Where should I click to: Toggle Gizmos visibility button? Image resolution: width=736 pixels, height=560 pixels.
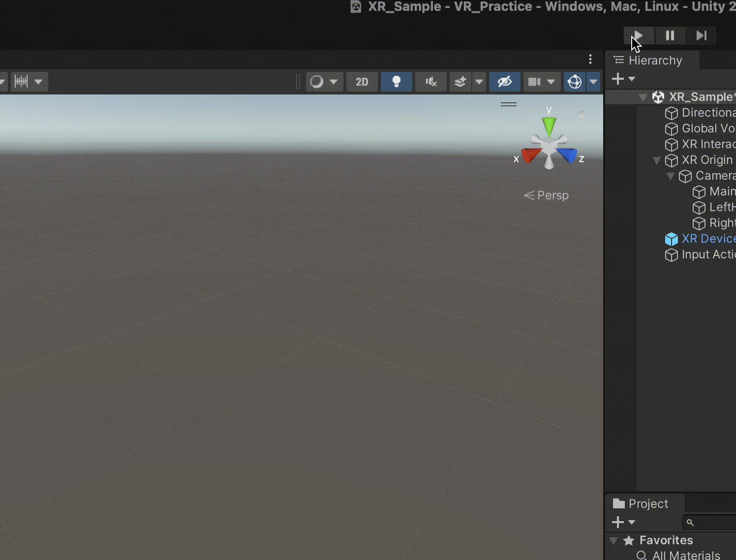(575, 82)
